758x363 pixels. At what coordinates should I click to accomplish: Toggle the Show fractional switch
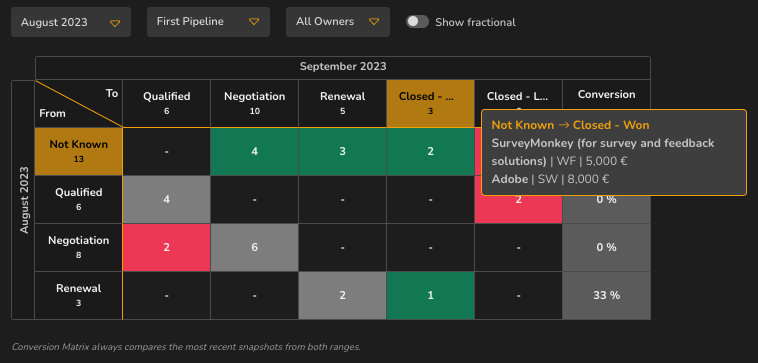click(x=417, y=22)
